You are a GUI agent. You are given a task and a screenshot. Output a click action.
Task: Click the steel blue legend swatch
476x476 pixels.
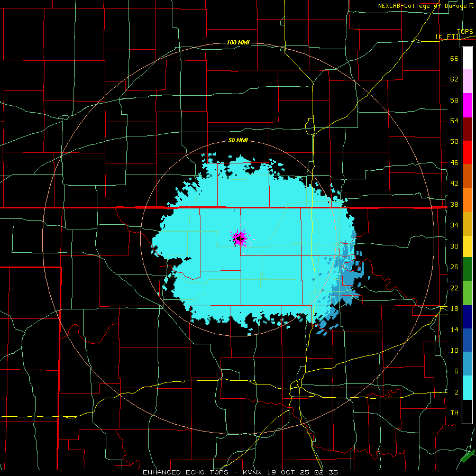point(467,364)
